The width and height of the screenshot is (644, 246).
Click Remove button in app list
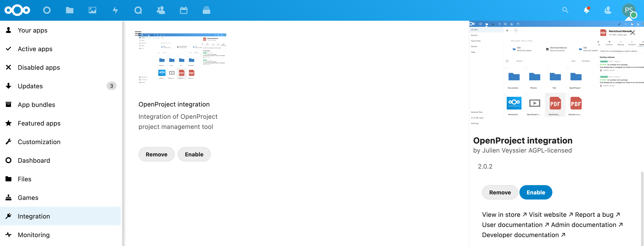156,154
